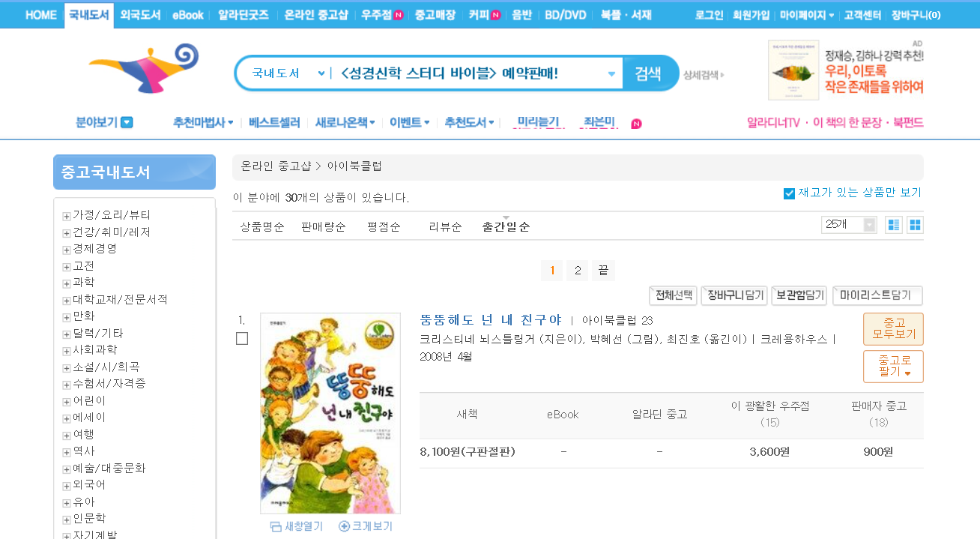The width and height of the screenshot is (980, 539).
Task: Select 온라인 중고샵 tab
Action: 316,15
